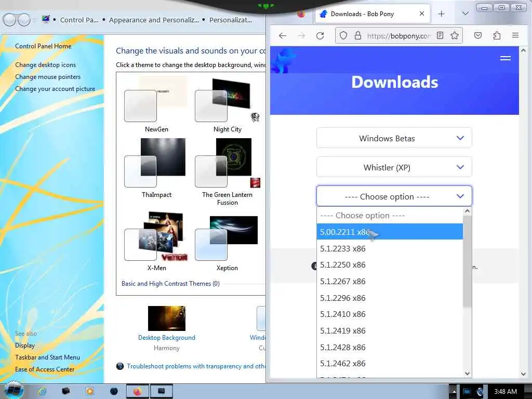Screen dimensions: 532x399
Task: Open the Firefox application hamburger menu
Action: (515, 35)
